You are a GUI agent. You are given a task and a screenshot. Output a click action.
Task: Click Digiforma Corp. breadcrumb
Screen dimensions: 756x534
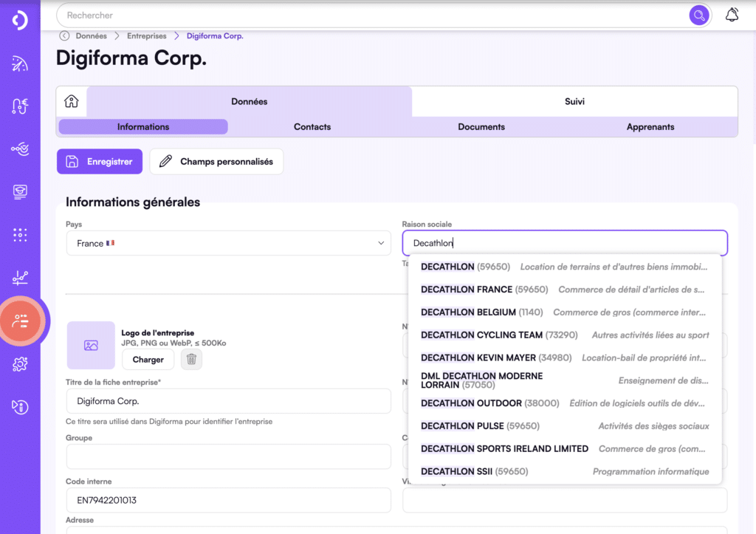[215, 35]
